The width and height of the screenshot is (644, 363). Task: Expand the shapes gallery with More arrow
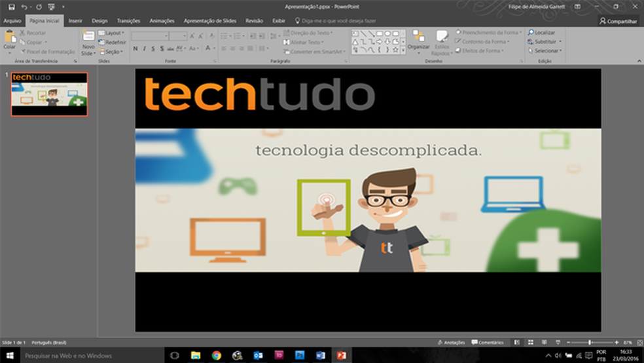tap(403, 50)
